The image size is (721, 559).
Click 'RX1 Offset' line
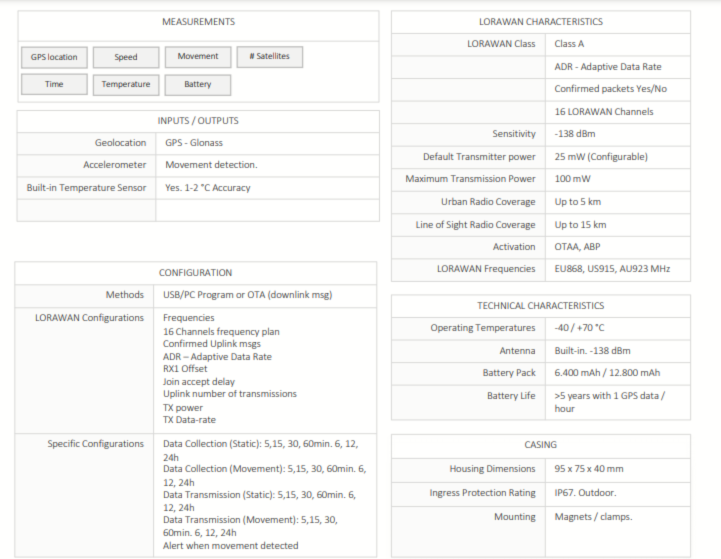click(x=185, y=369)
